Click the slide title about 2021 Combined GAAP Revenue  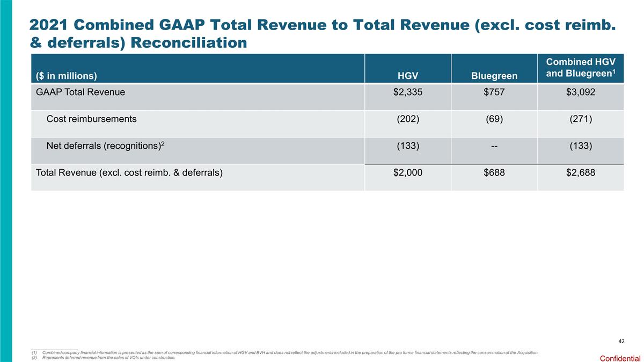[322, 33]
